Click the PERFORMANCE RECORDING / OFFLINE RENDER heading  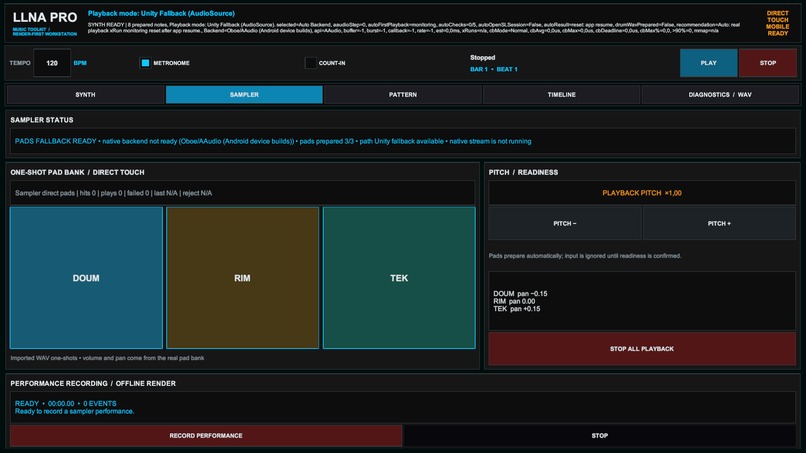coord(93,384)
